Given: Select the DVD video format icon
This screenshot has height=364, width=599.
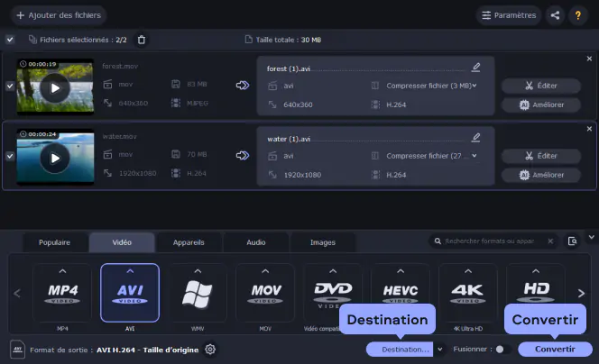Looking at the screenshot, I should pos(333,293).
